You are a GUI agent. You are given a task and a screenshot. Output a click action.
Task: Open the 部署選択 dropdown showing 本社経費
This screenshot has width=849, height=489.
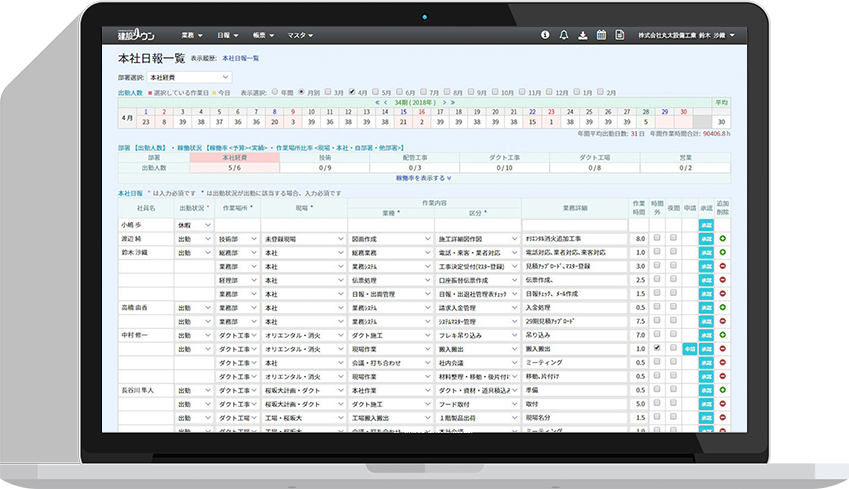[189, 77]
